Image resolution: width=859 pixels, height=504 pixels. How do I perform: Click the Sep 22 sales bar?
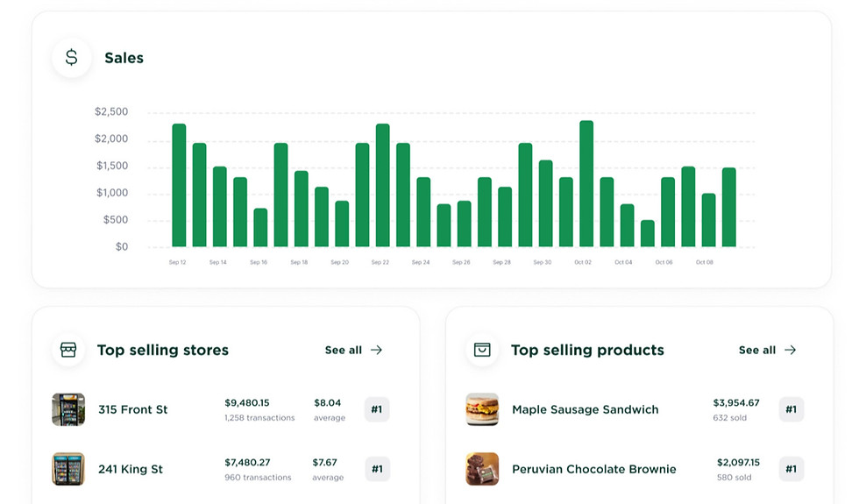click(382, 186)
